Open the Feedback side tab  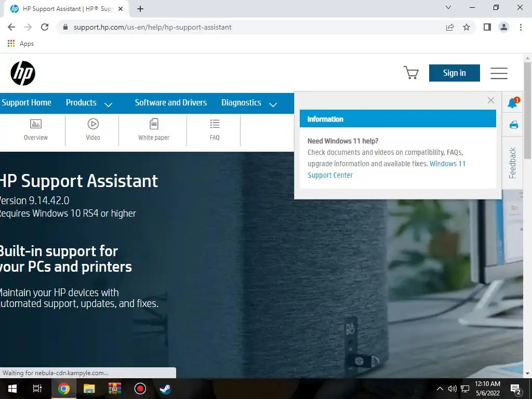coord(513,163)
